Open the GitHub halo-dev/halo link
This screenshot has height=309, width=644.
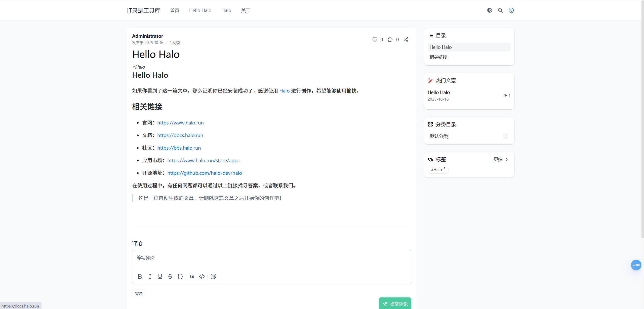pos(205,173)
